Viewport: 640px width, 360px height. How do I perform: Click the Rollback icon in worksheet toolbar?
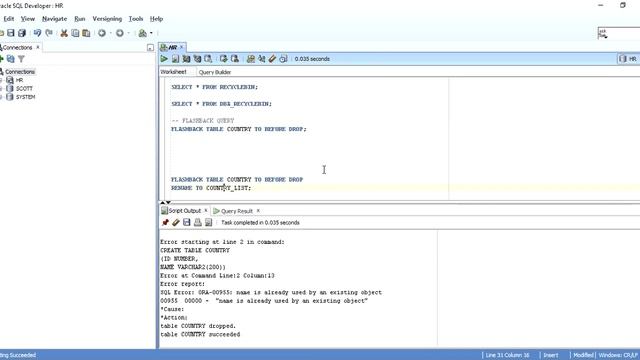235,59
